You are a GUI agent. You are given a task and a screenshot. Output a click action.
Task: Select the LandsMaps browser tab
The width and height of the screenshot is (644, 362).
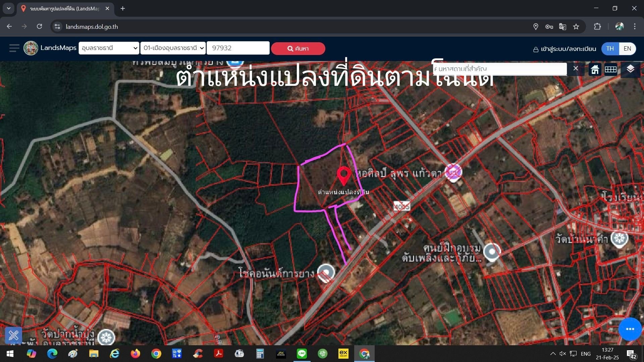tap(65, 9)
